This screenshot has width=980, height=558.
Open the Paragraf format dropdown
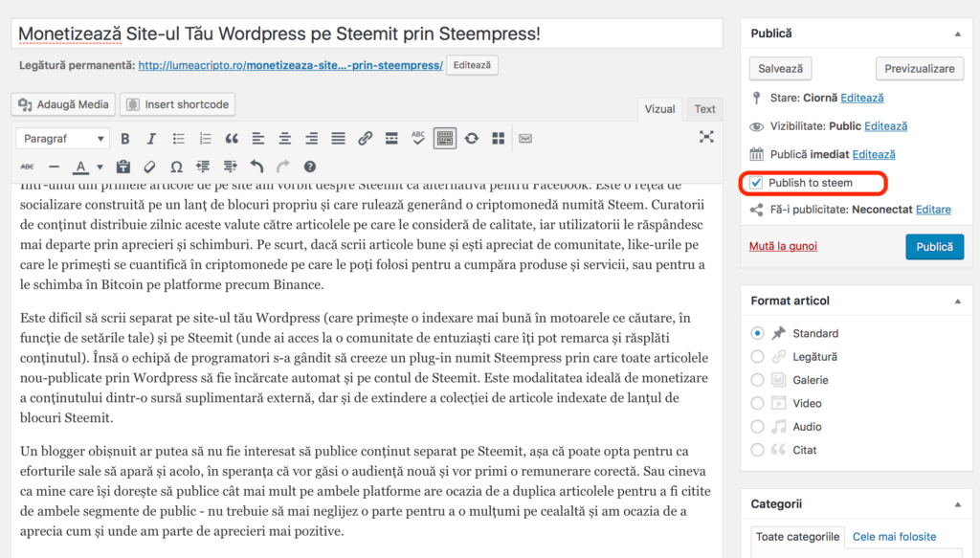63,139
